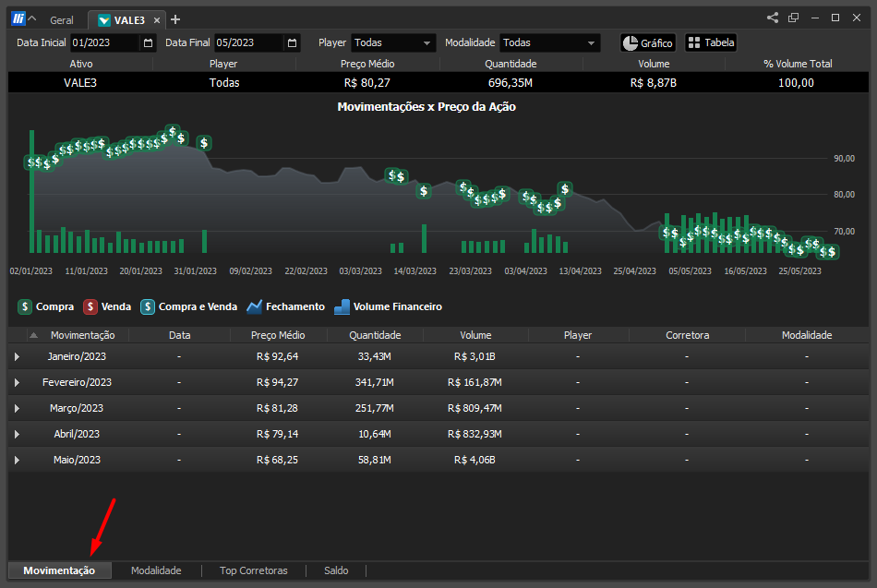Select the Geral tab
877x588 pixels.
coord(62,20)
